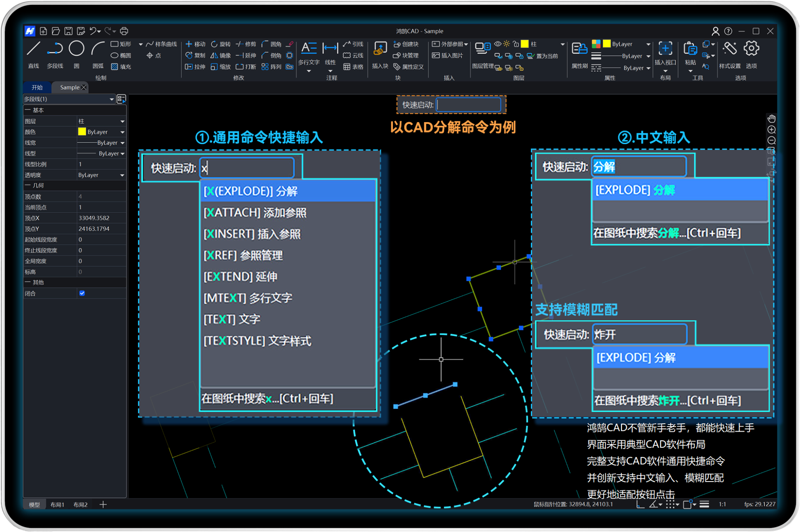This screenshot has width=800, height=532.
Task: Add a new layout with plus button
Action: click(103, 505)
